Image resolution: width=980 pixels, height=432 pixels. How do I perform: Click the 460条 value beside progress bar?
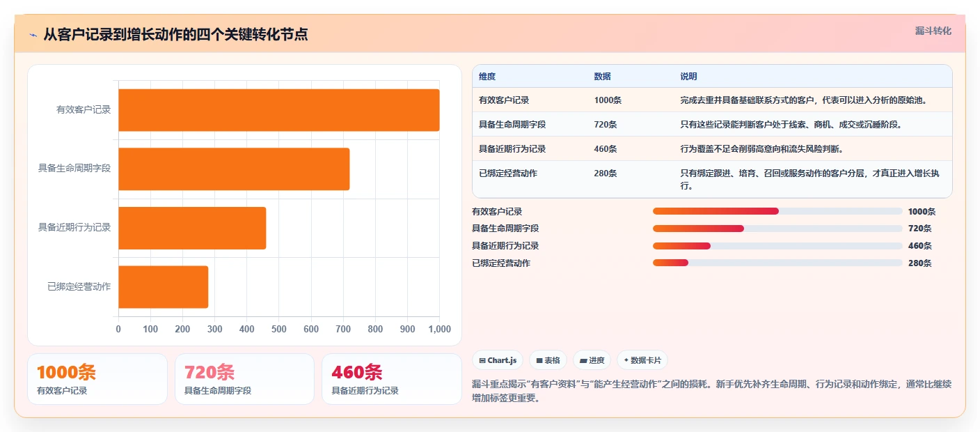click(919, 246)
